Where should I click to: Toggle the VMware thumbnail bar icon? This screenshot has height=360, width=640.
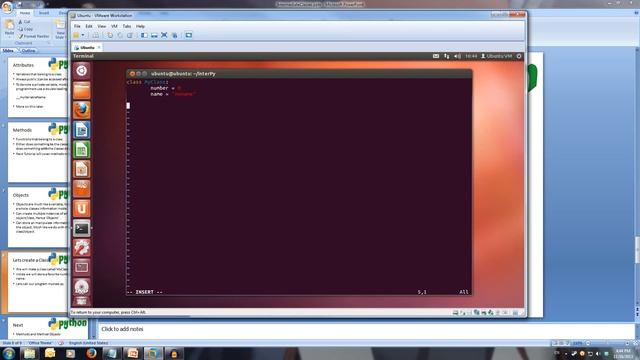pos(154,35)
